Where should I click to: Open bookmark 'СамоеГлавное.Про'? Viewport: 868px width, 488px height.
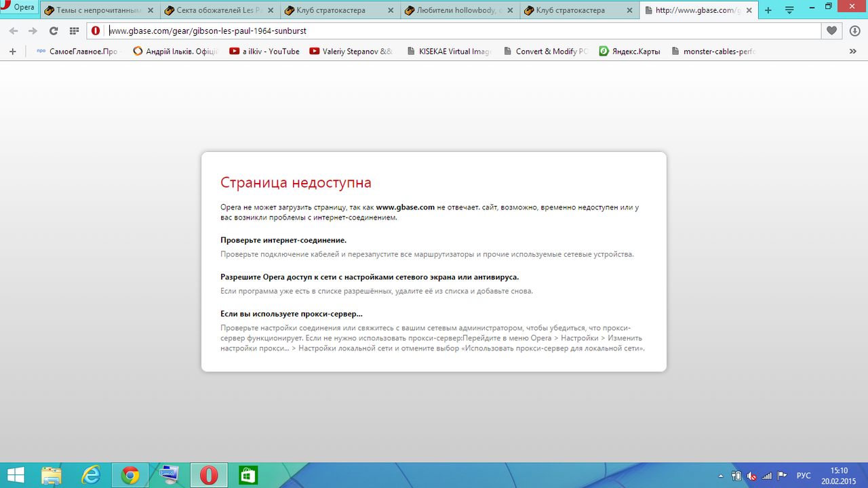tap(77, 51)
